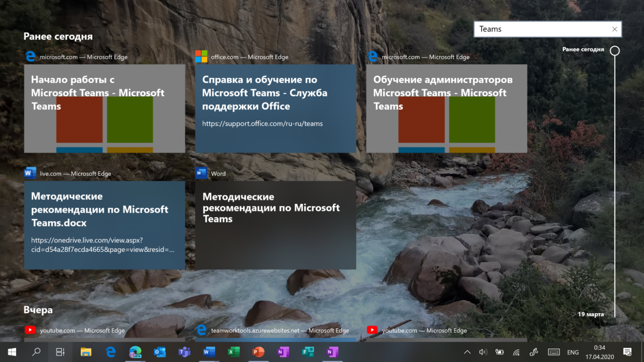Open 'Справка и обучение по Microsoft Teams' card
Viewport: 644px width, 362px height.
pos(275,109)
